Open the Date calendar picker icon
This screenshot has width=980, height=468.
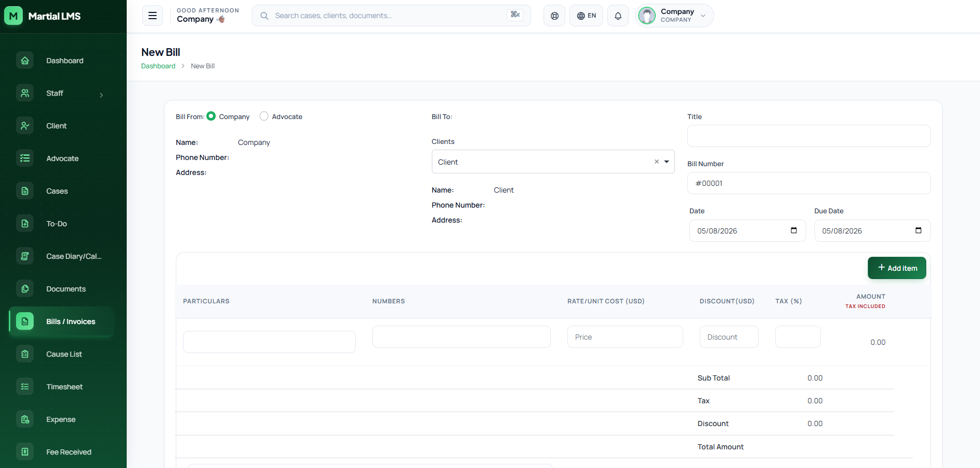[794, 230]
